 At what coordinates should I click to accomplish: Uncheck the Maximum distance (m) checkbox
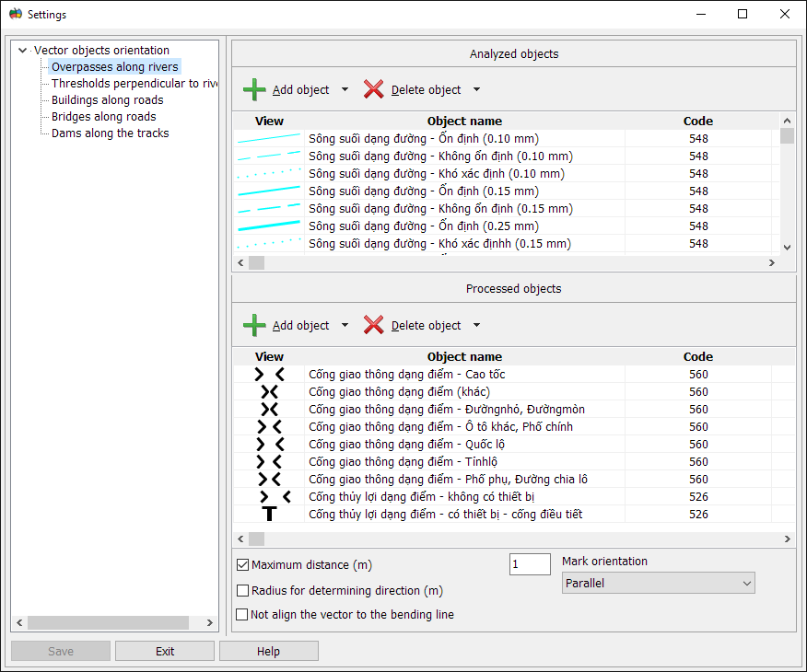[x=243, y=565]
